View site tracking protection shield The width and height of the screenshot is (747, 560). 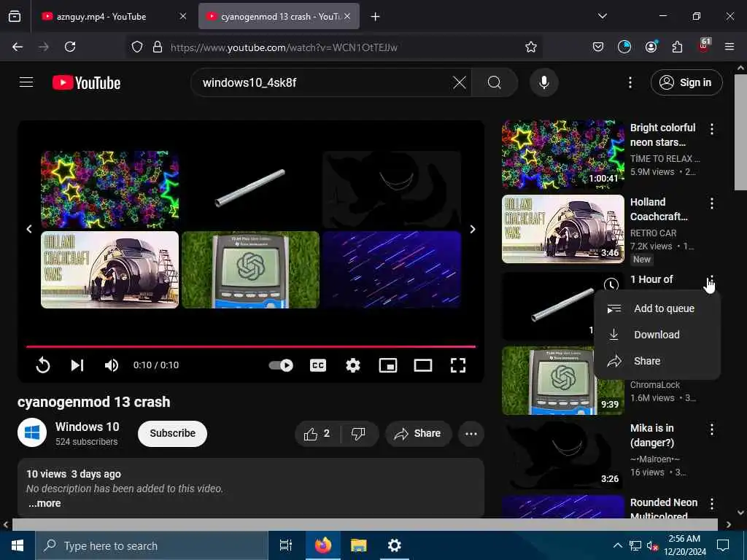(137, 47)
